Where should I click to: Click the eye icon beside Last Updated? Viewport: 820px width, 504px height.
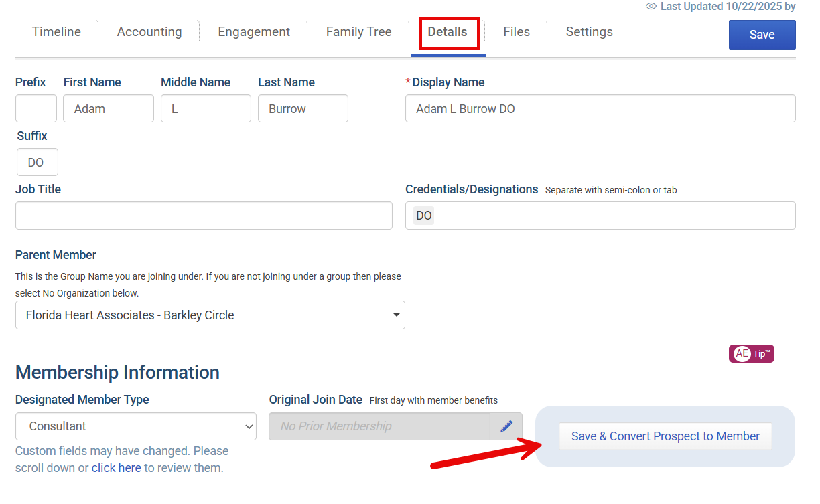pos(651,7)
